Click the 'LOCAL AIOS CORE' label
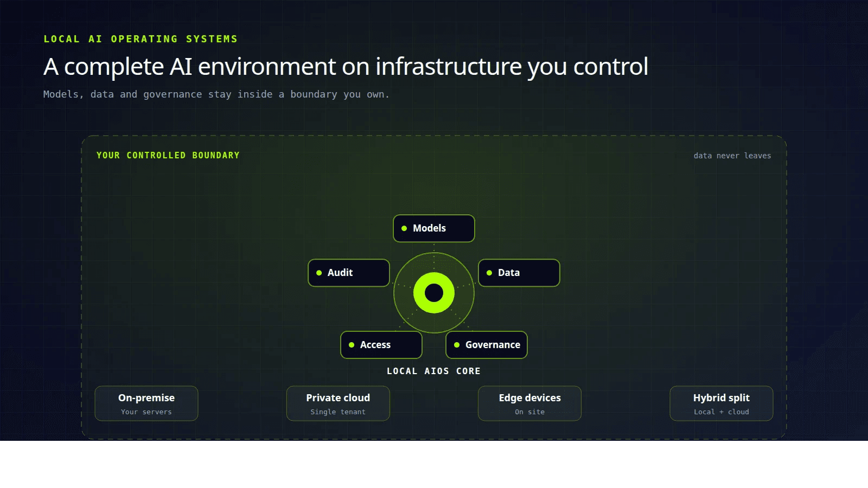 [x=434, y=371]
